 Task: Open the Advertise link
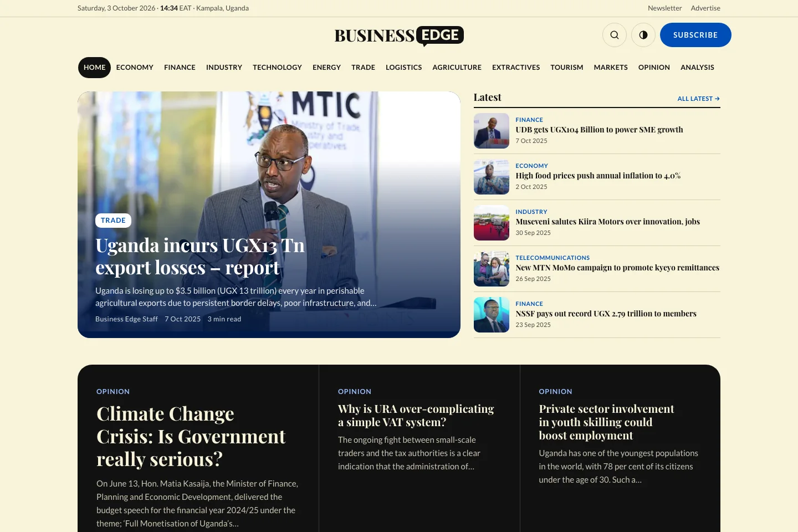coord(705,8)
